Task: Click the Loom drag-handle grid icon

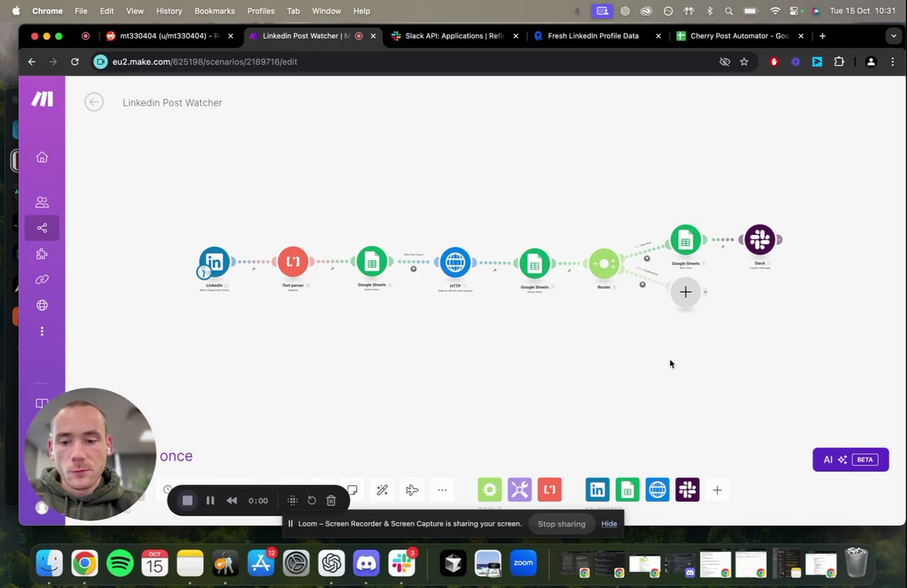Action: click(x=292, y=500)
